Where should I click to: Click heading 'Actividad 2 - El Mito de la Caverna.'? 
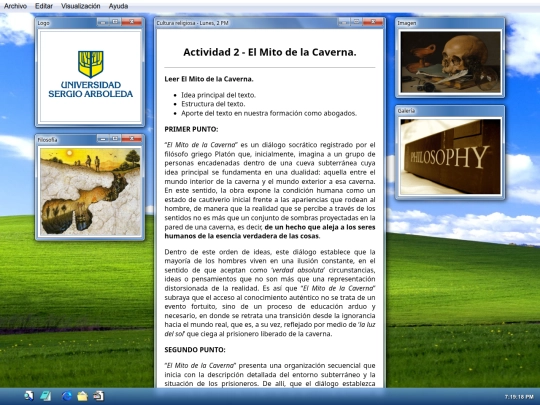tap(270, 52)
